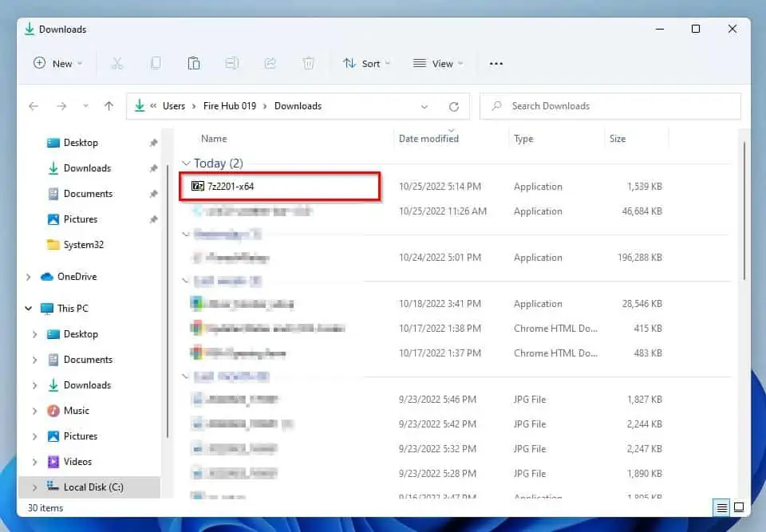Open the View dropdown menu

(438, 64)
